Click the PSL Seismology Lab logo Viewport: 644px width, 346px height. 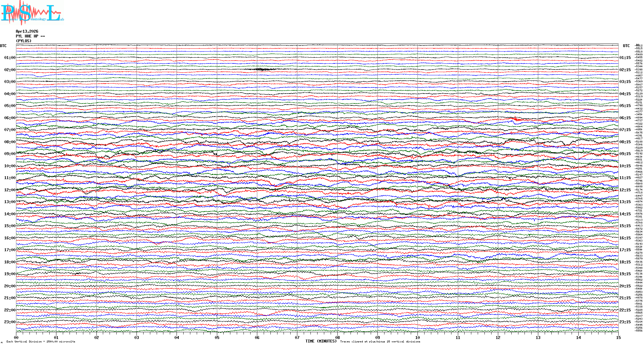32,13
